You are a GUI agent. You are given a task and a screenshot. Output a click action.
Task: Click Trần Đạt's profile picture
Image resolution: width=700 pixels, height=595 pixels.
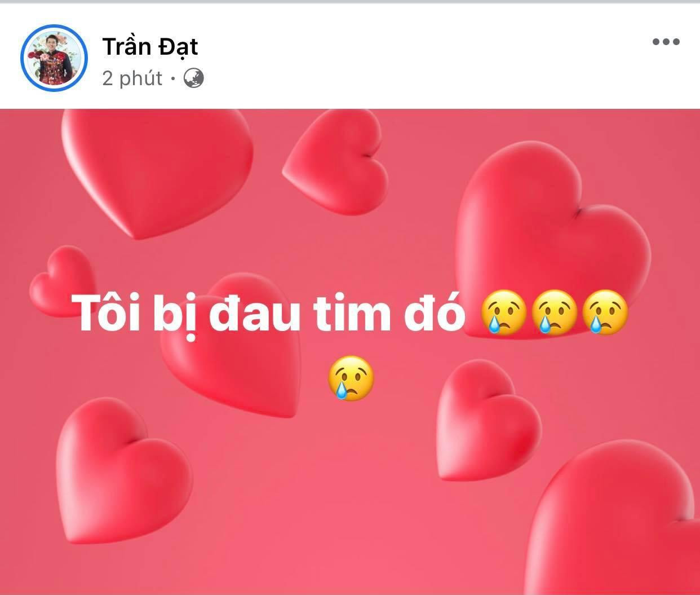point(54,57)
